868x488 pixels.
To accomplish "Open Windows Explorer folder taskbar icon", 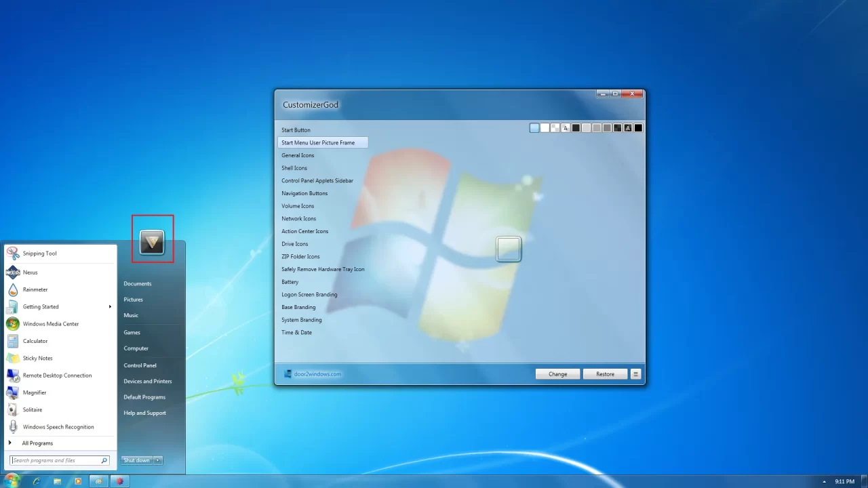I will (57, 481).
